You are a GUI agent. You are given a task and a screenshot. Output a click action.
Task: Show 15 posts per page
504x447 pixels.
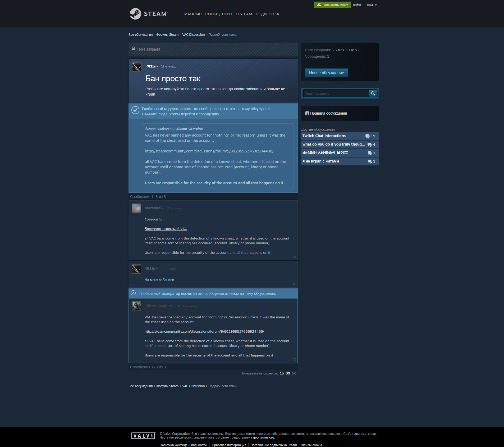point(282,373)
